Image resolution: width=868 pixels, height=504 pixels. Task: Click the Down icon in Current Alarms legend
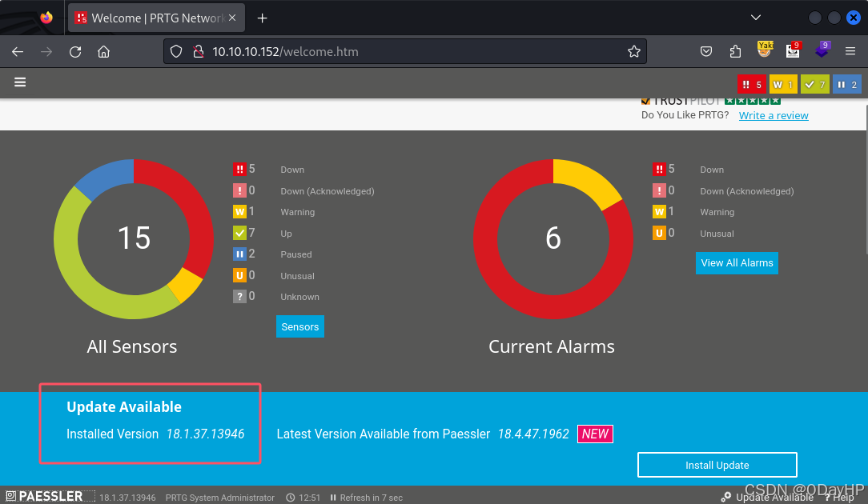[x=659, y=170]
